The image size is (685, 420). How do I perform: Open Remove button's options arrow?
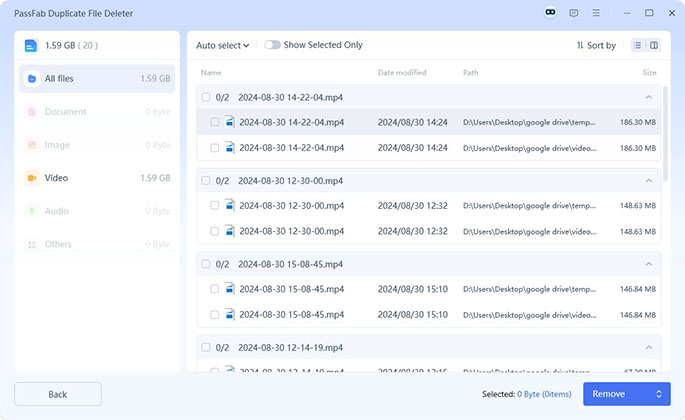(x=659, y=394)
